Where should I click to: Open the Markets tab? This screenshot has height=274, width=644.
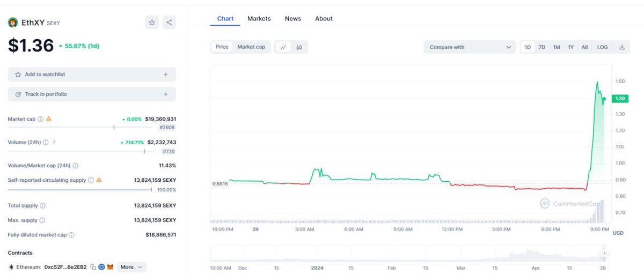[259, 19]
